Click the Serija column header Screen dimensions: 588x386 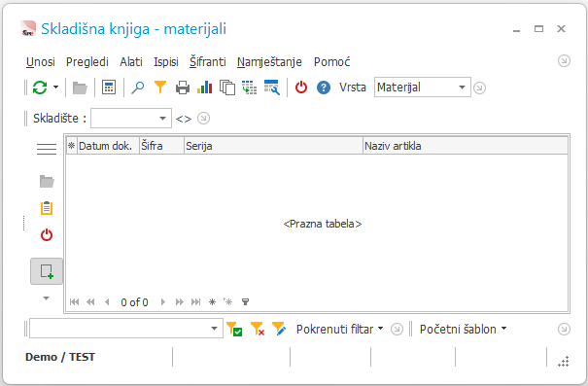coord(273,146)
